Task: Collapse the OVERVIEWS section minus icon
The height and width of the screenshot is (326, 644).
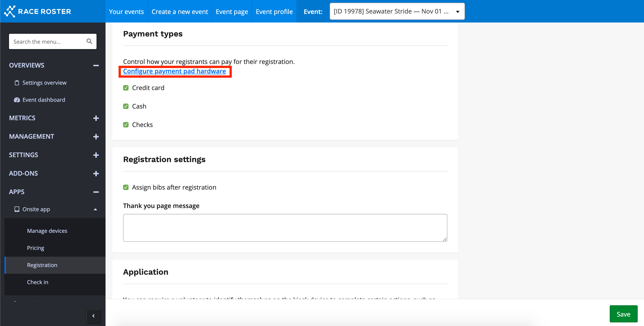Action: click(96, 65)
